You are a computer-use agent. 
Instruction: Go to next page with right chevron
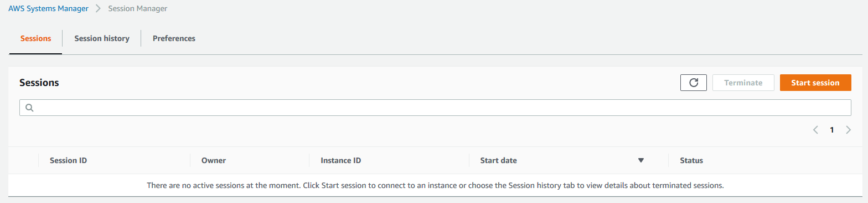point(849,130)
